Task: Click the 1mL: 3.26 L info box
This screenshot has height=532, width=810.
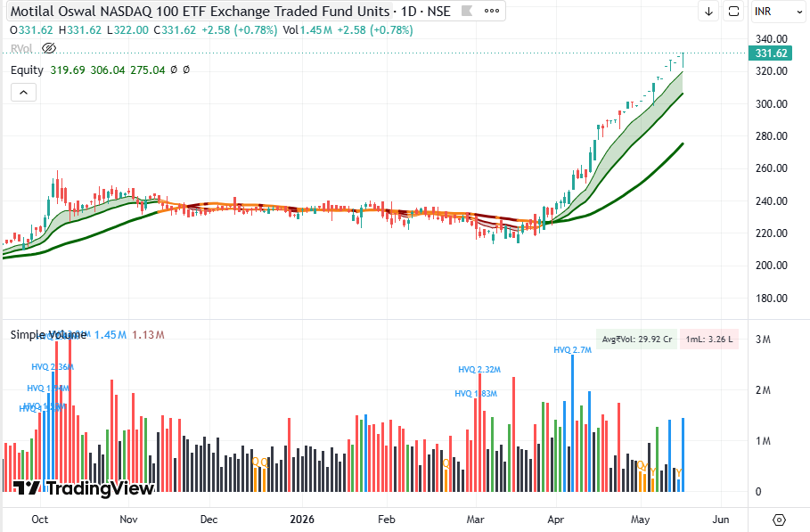Action: [x=709, y=340]
